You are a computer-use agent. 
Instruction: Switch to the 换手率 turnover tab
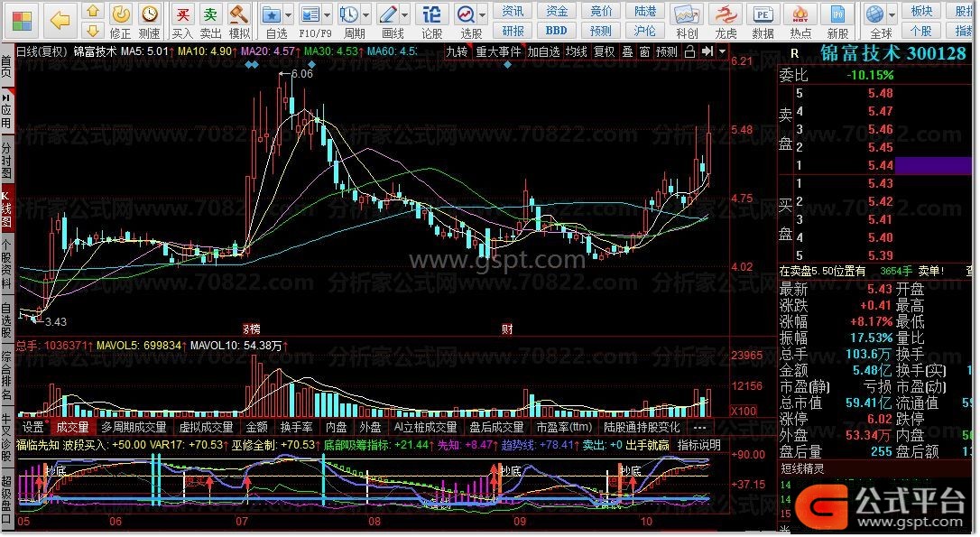click(x=296, y=428)
